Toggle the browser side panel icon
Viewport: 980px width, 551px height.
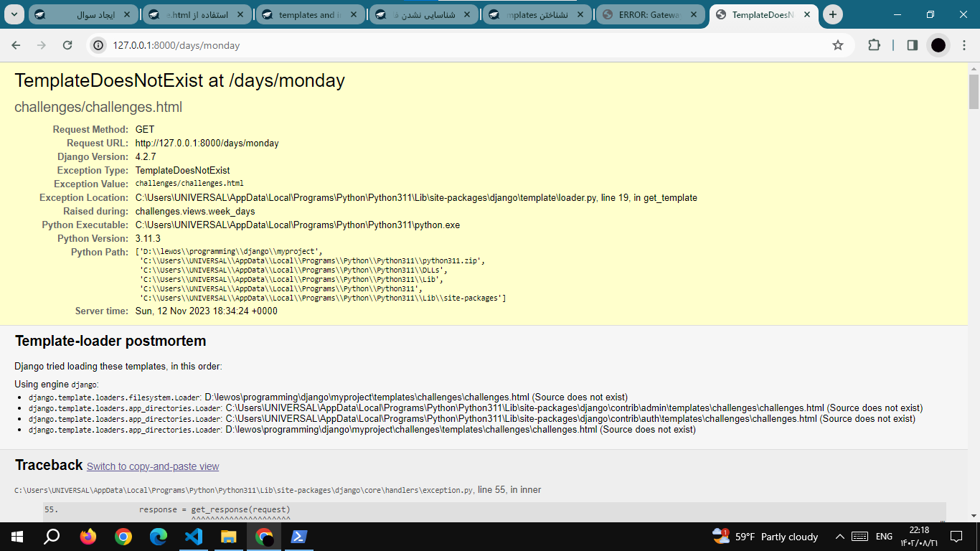point(913,45)
